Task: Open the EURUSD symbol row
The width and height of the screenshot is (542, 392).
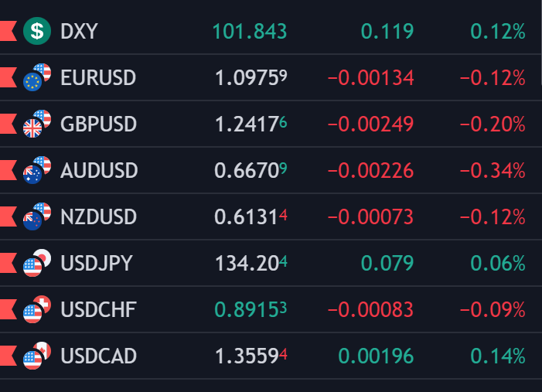Action: point(97,78)
